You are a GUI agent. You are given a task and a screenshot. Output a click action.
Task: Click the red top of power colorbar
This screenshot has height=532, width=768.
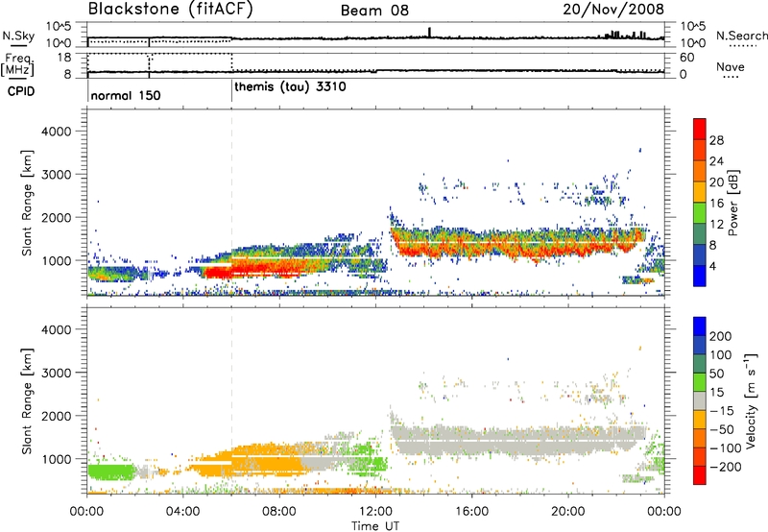tap(700, 129)
